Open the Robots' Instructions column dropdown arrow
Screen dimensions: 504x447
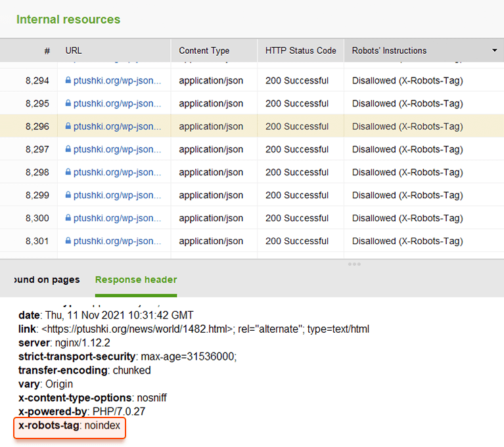click(x=495, y=51)
